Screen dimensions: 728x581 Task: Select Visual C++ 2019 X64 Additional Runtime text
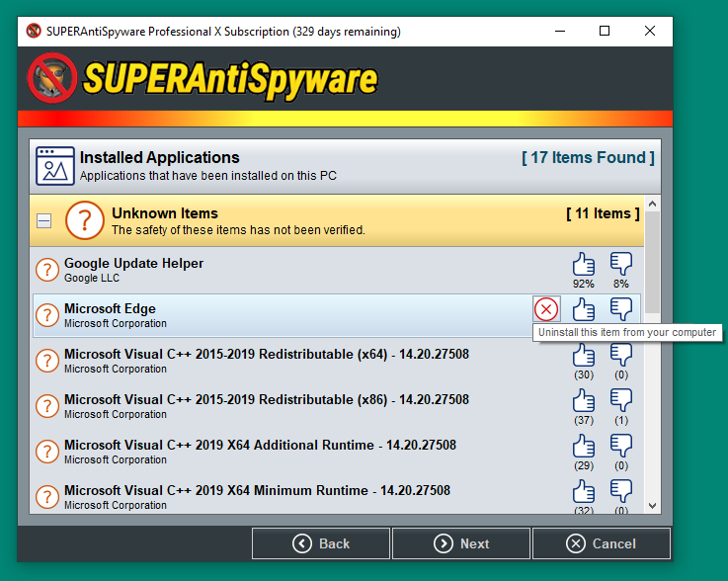pyautogui.click(x=260, y=446)
